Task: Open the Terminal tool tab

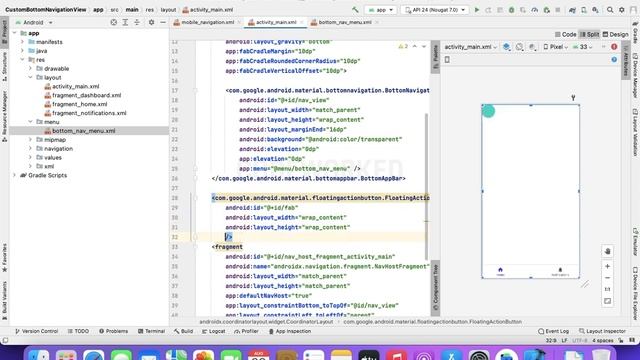Action: tap(151, 331)
